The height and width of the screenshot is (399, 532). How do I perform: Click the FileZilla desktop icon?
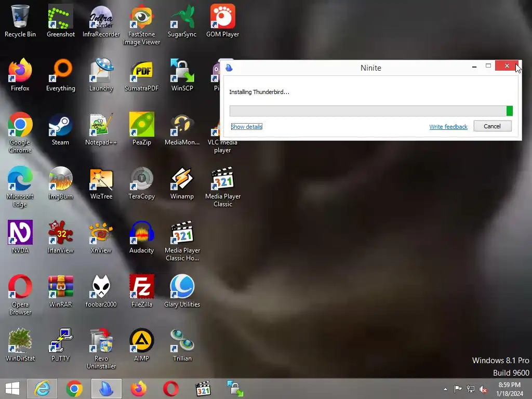tap(141, 290)
